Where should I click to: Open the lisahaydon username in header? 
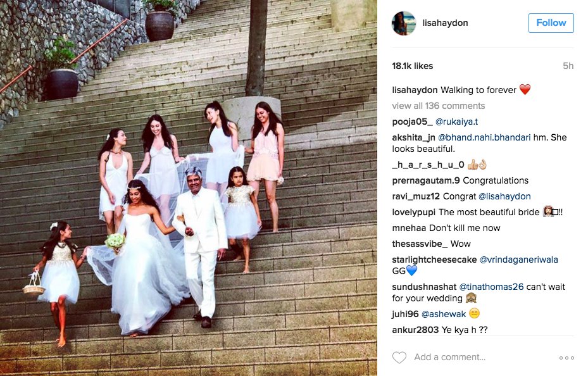(445, 23)
